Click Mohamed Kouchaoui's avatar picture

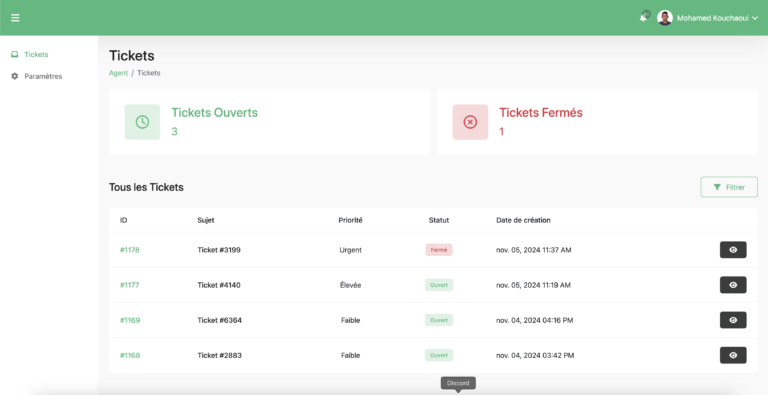pos(665,18)
